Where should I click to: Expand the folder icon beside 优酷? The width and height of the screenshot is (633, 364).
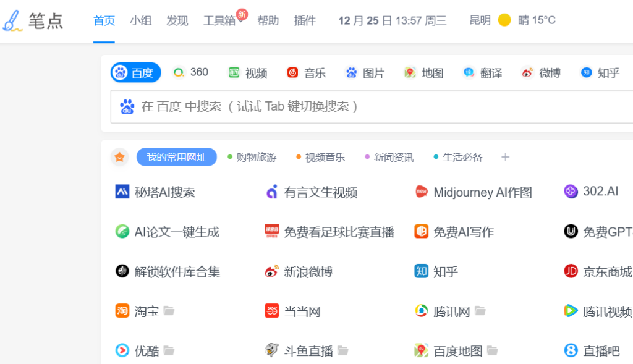(169, 350)
